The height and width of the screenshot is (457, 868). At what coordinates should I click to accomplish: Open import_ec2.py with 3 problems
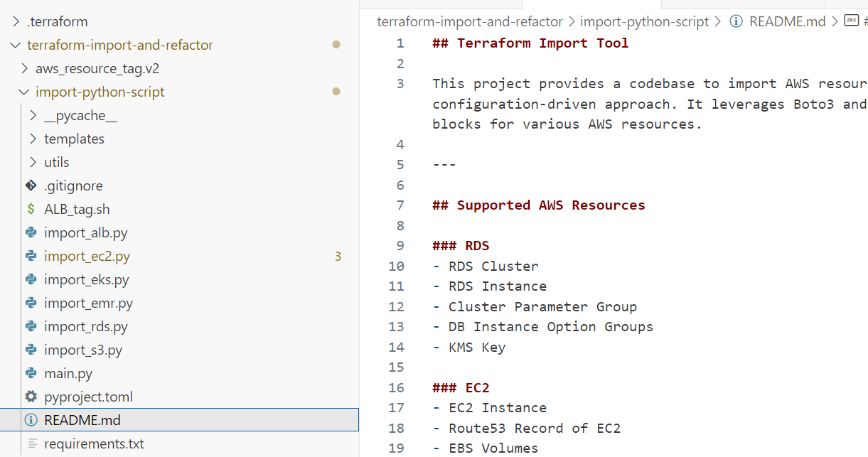click(x=87, y=257)
